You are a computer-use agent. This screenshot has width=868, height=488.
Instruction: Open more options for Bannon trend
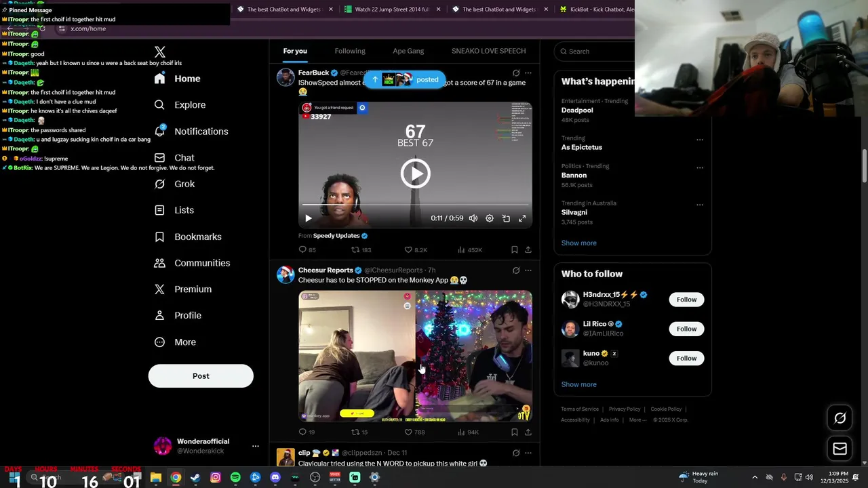tap(700, 168)
